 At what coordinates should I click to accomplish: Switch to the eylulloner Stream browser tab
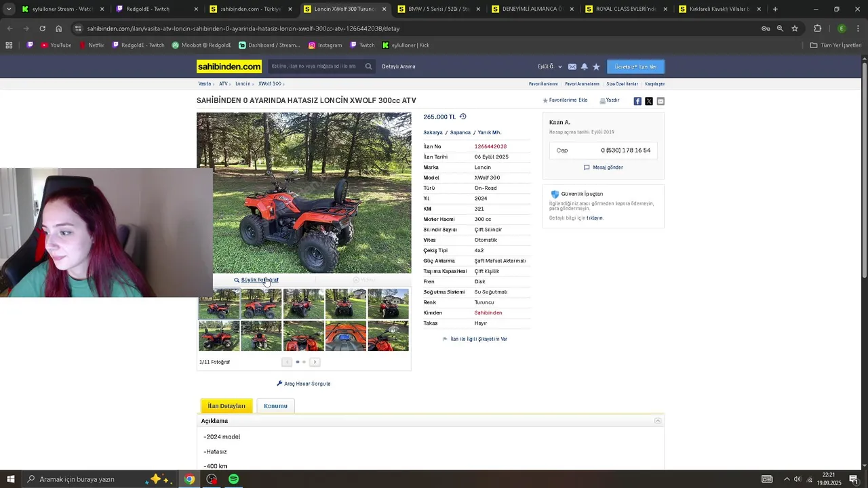click(62, 9)
